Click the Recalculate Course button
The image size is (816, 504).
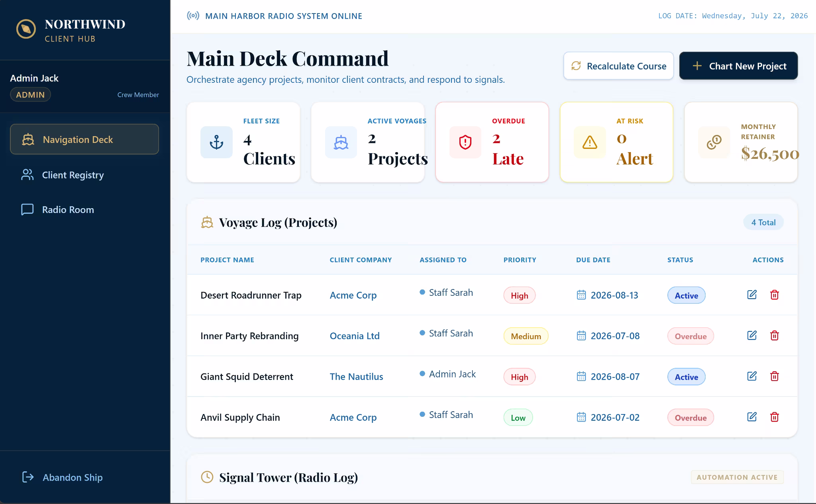(x=618, y=66)
